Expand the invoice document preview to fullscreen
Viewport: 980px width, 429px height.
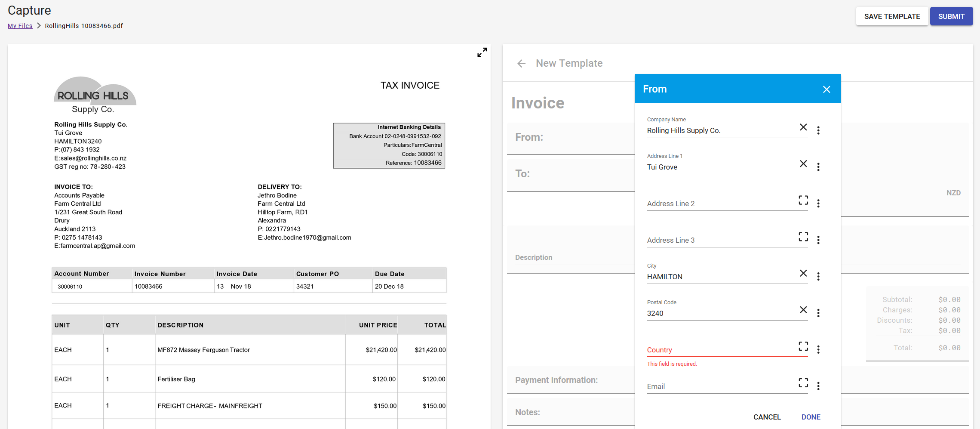point(482,52)
